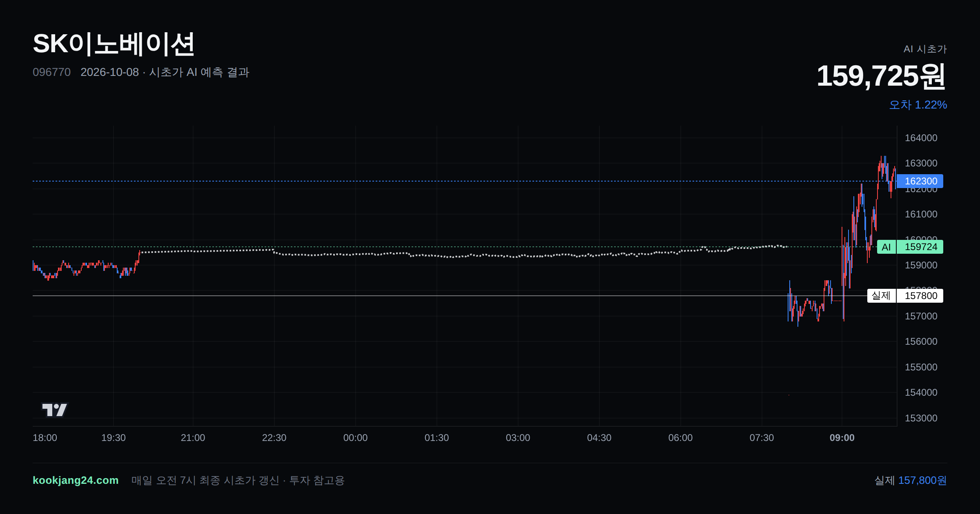Click the 06:00 time axis label
This screenshot has width=980, height=514.
680,438
